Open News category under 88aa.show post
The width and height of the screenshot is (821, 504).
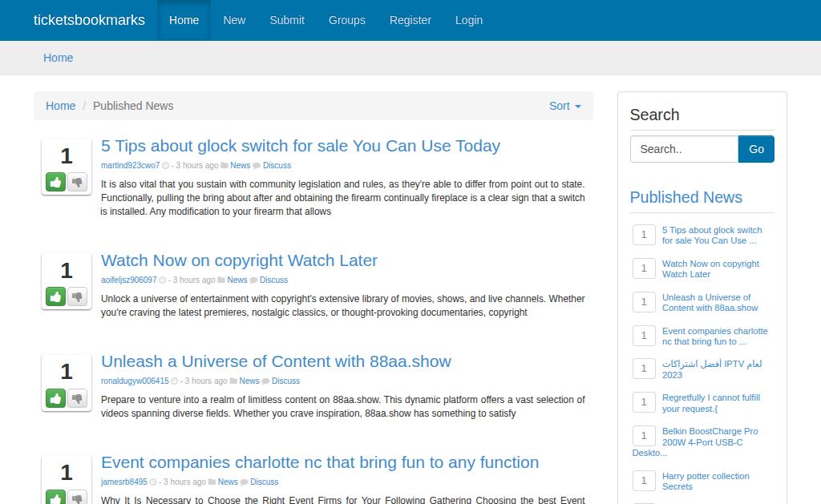(x=249, y=381)
